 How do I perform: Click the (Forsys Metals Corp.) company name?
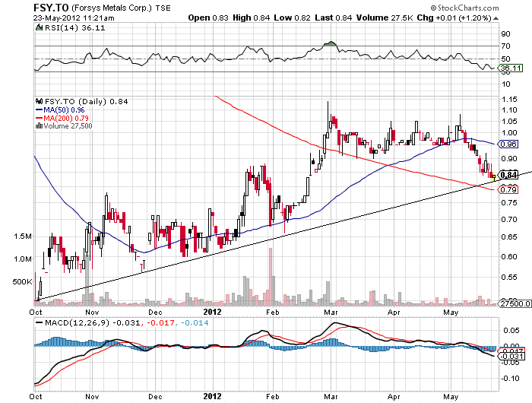(x=112, y=8)
